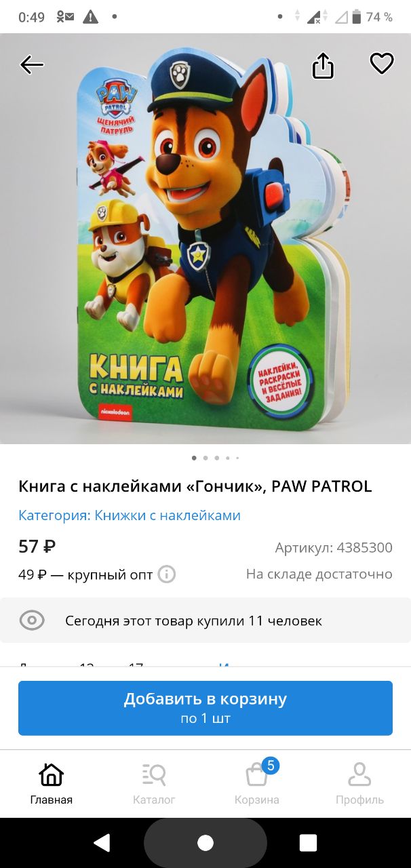Add product with Добавить в корзину button

(206, 708)
